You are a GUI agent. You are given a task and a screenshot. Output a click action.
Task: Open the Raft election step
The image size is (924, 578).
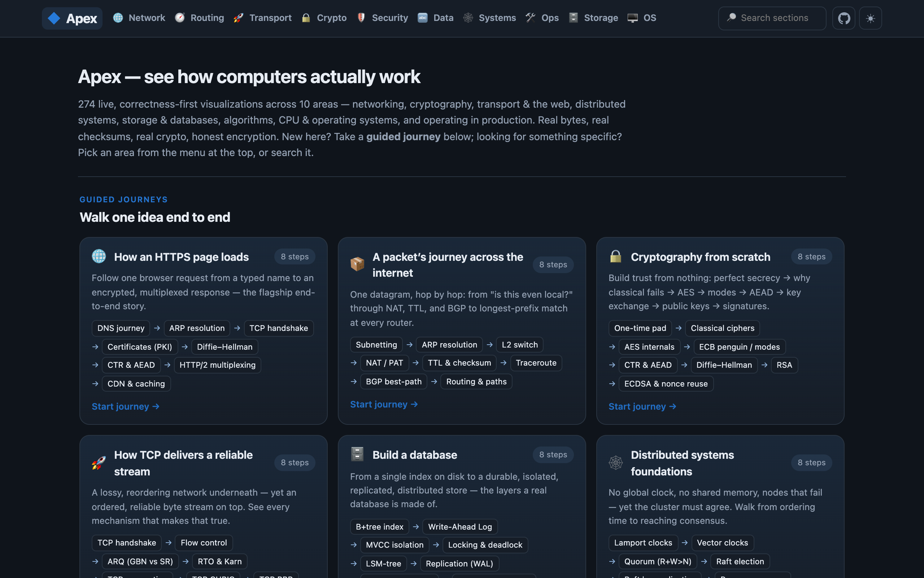coord(740,561)
